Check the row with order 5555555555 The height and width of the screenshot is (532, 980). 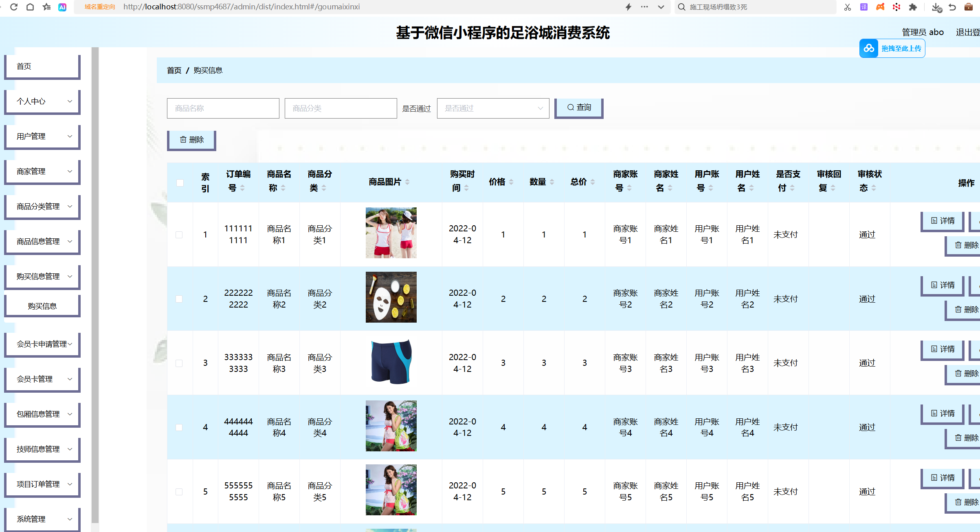pyautogui.click(x=179, y=492)
